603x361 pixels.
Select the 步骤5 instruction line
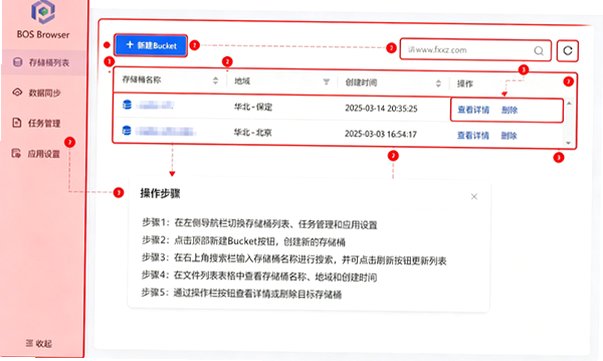tap(242, 293)
